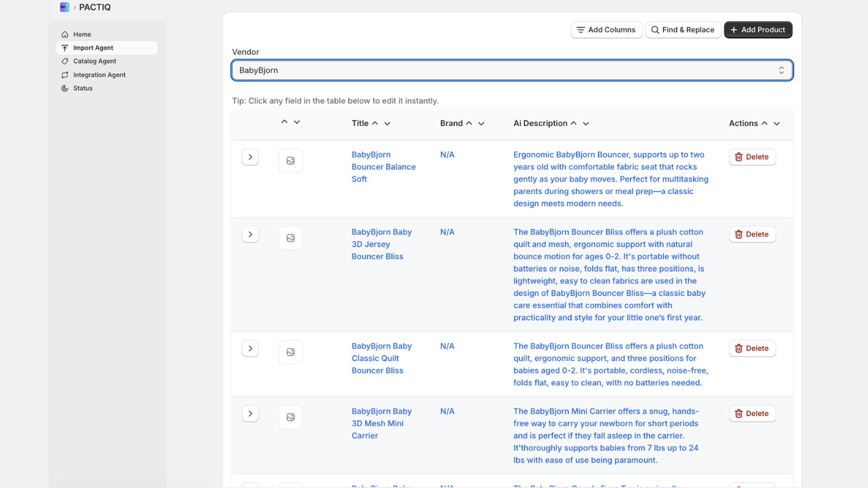
Task: Click the Status chart icon
Action: (65, 88)
